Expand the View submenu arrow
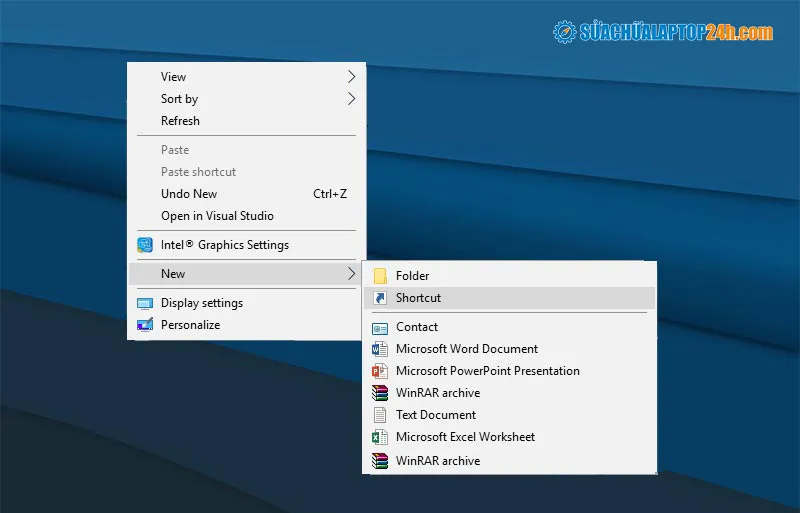 [351, 77]
